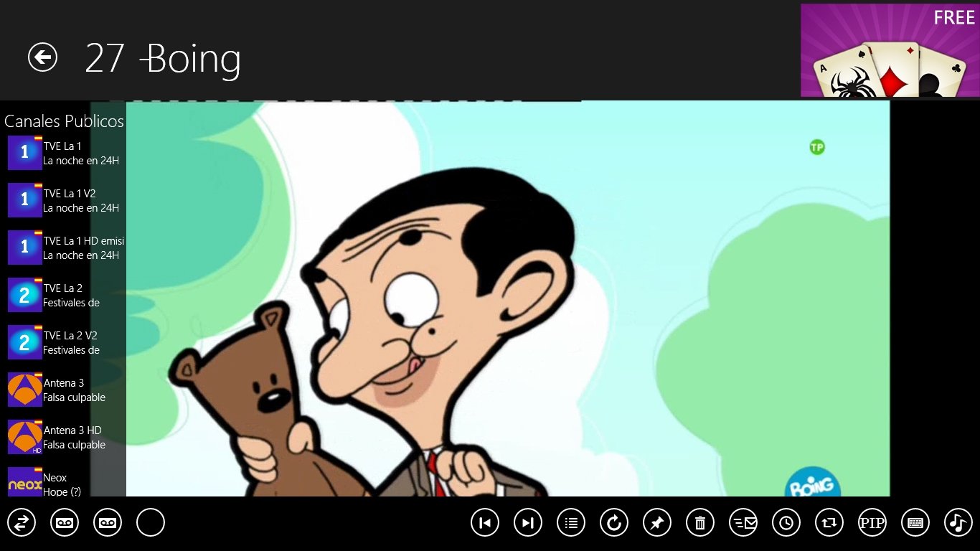Viewport: 980px width, 551px height.
Task: Skip to the previous channel
Action: (485, 523)
